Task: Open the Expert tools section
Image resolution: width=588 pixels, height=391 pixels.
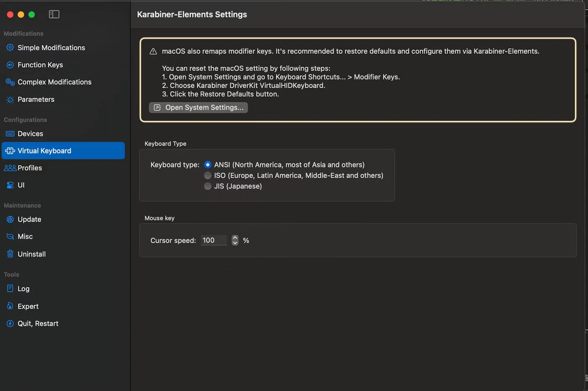Action: pyautogui.click(x=28, y=307)
